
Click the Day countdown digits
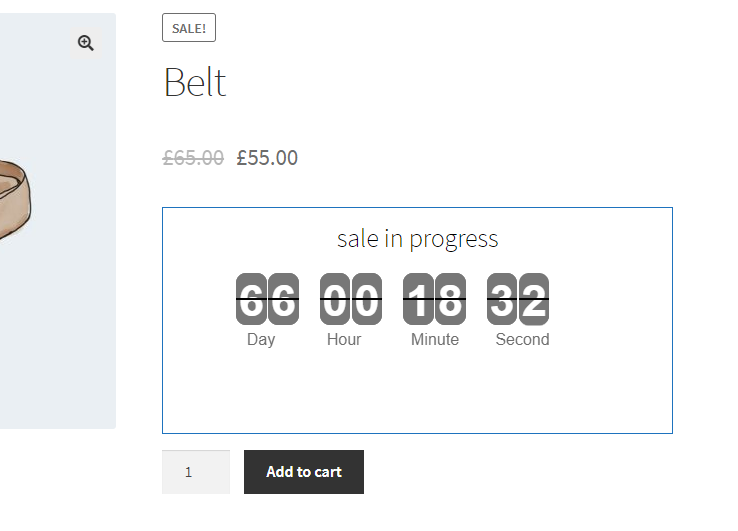(x=267, y=299)
